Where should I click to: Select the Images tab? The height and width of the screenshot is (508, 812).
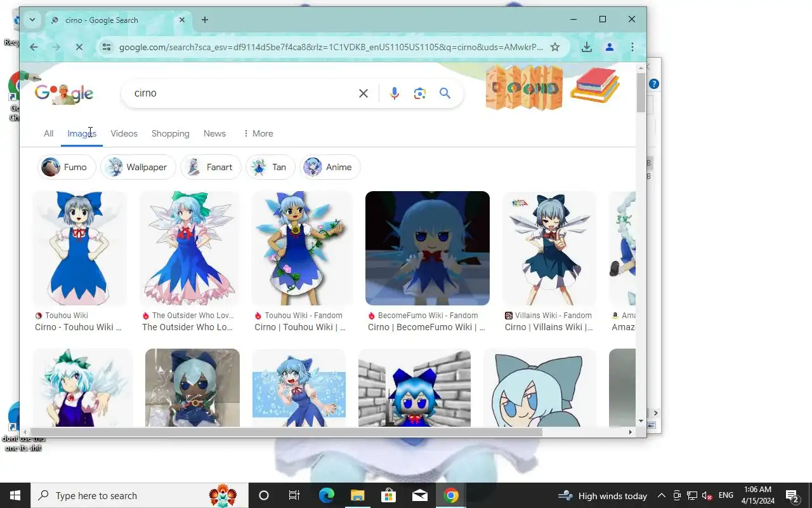tap(82, 133)
